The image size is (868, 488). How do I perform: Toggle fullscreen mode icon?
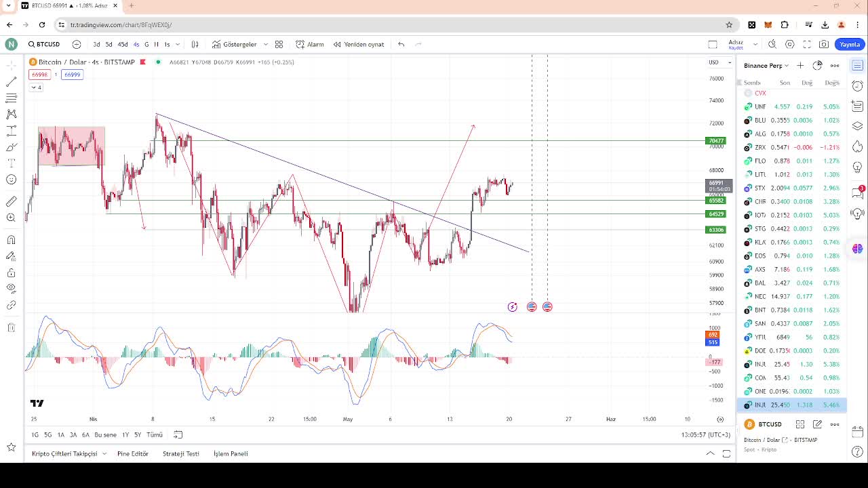tap(807, 44)
